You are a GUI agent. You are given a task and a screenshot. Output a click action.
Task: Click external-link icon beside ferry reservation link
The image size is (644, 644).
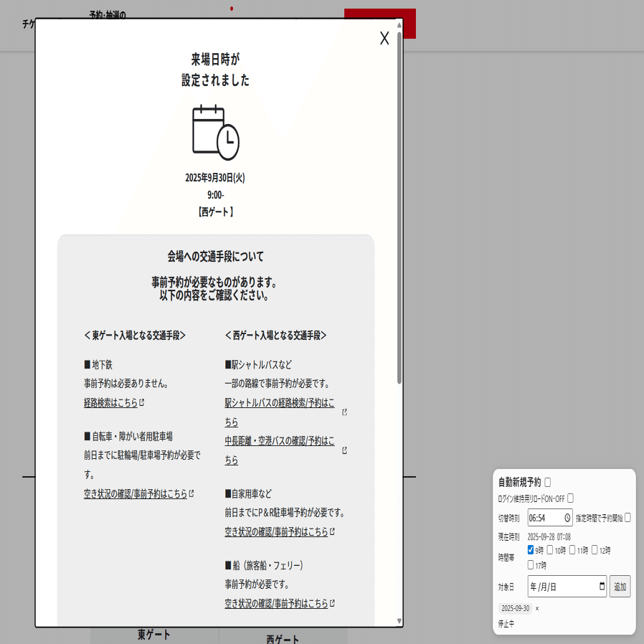pyautogui.click(x=332, y=603)
